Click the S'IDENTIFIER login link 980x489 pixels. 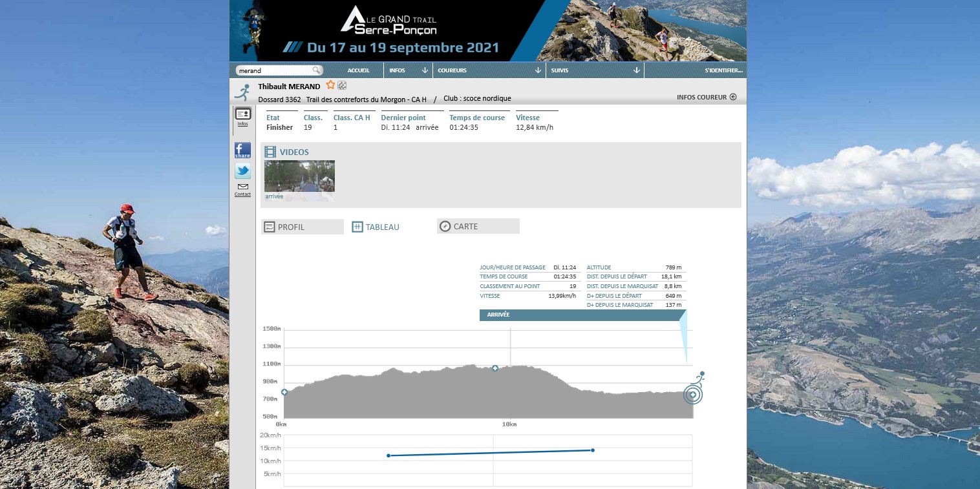click(723, 70)
